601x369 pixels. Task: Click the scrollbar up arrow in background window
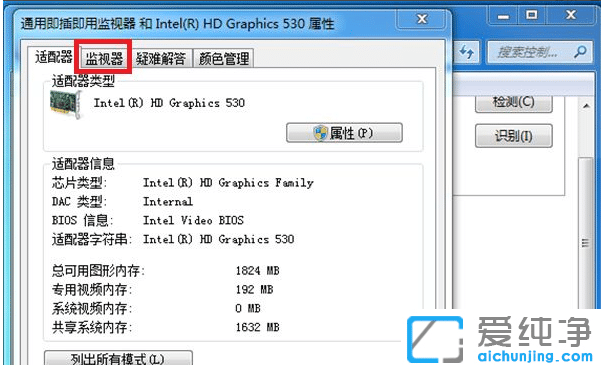(x=586, y=106)
